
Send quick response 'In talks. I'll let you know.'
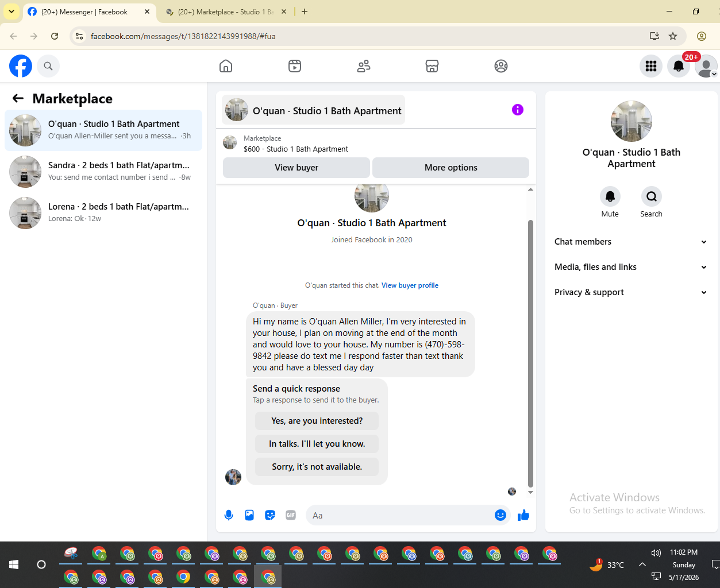click(317, 444)
